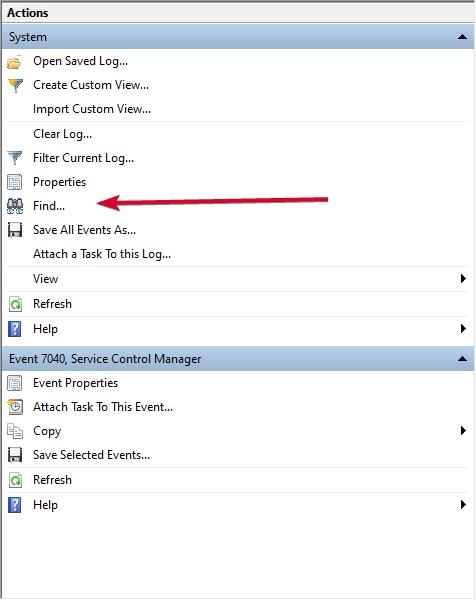This screenshot has height=600, width=476.
Task: Click the Event Properties icon
Action: pyautogui.click(x=15, y=383)
